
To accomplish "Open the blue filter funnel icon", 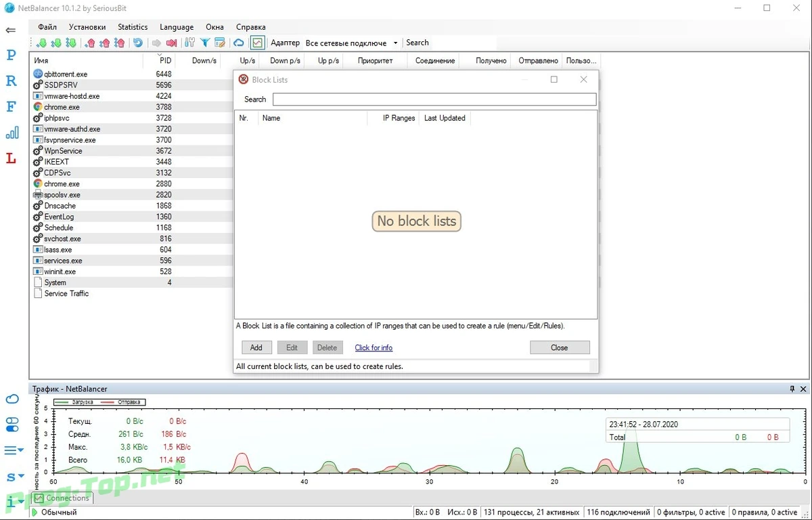I will click(204, 43).
